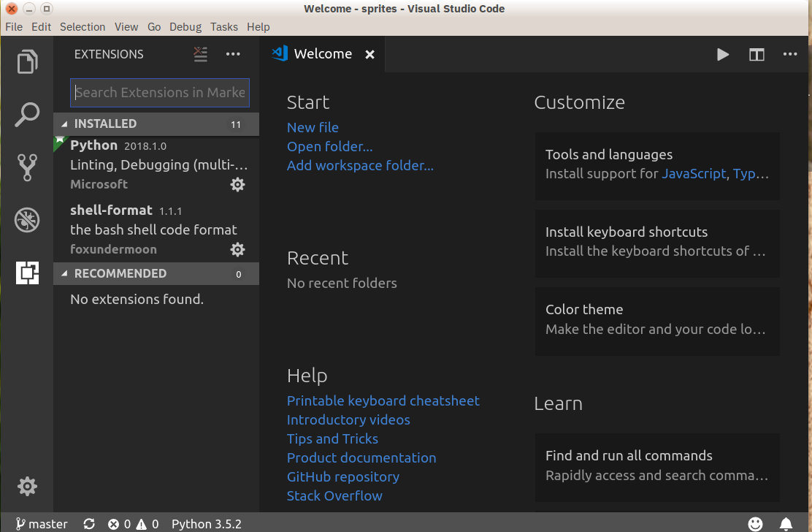This screenshot has height=532, width=812.
Task: Open the Printable keyboard cheatsheet link
Action: (383, 400)
